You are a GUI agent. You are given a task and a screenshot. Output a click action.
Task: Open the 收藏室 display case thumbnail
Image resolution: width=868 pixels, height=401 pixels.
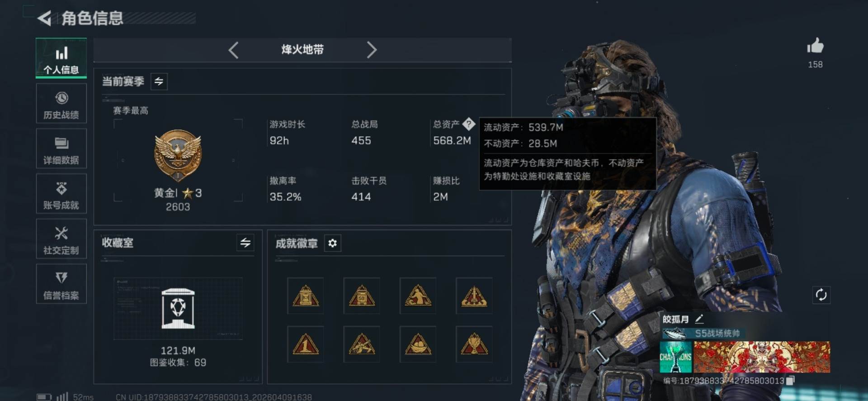click(178, 308)
